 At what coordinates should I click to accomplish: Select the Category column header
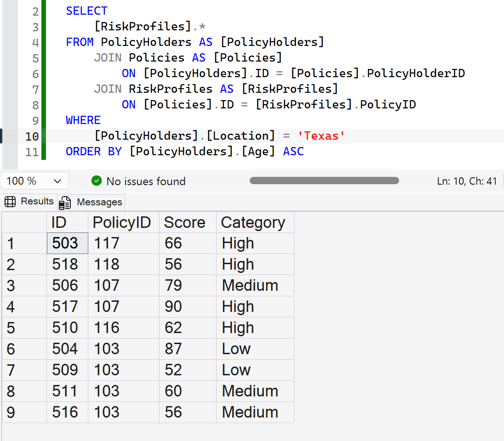255,222
